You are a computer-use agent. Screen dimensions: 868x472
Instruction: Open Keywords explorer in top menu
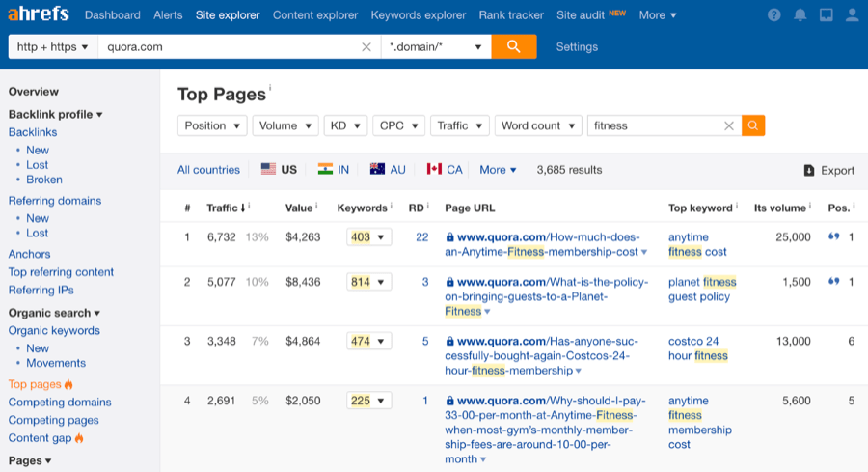pyautogui.click(x=419, y=15)
